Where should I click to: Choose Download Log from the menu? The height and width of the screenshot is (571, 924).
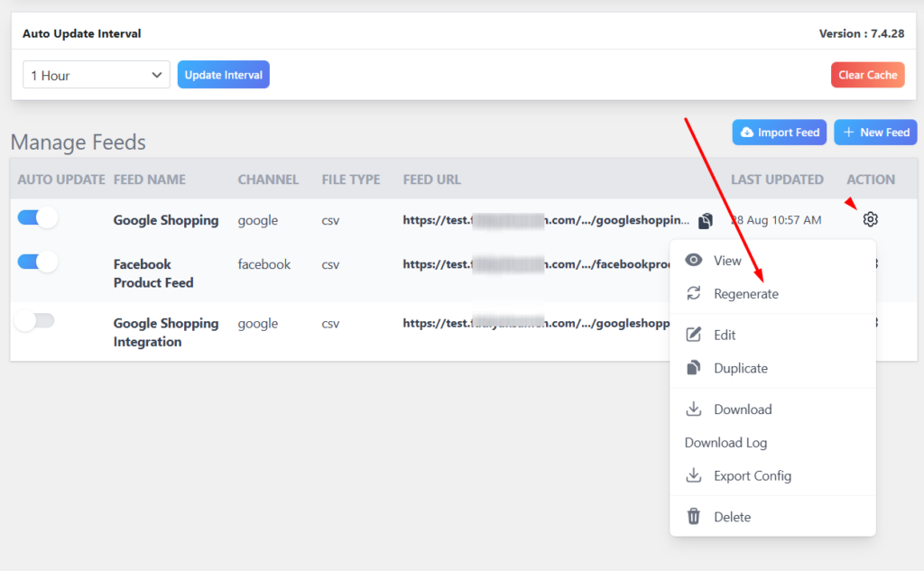point(725,442)
